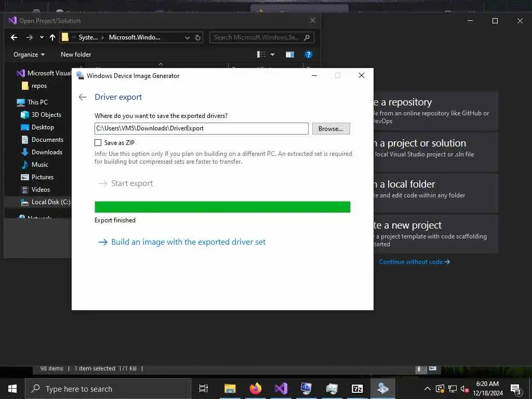The height and width of the screenshot is (399, 532).
Task: Click the network icon in system tray
Action: click(x=453, y=389)
